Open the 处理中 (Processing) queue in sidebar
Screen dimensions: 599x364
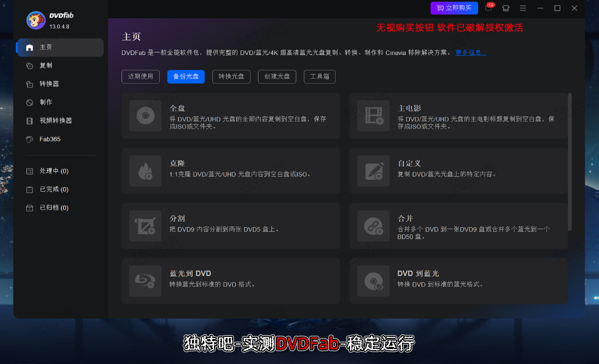pos(54,171)
